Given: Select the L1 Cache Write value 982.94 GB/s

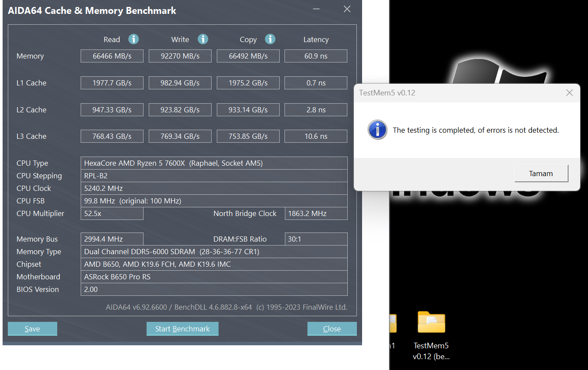Looking at the screenshot, I should pyautogui.click(x=180, y=83).
